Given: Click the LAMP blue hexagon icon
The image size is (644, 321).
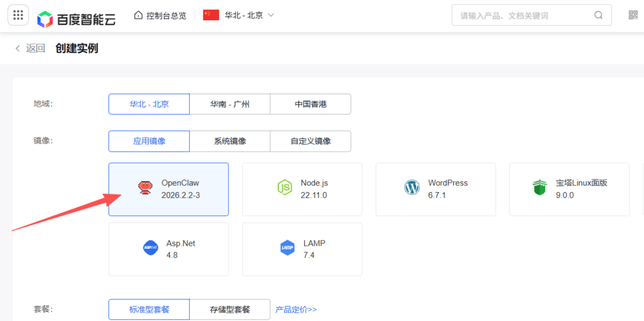Looking at the screenshot, I should (x=287, y=248).
